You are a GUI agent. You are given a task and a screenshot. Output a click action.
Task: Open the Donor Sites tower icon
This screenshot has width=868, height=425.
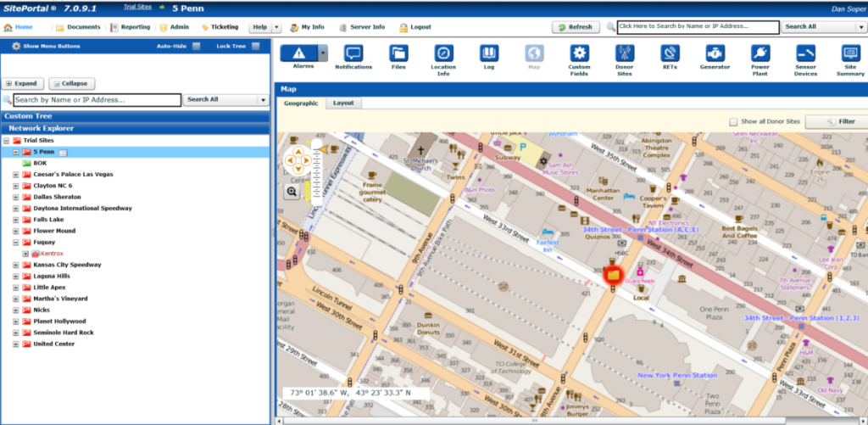[625, 53]
